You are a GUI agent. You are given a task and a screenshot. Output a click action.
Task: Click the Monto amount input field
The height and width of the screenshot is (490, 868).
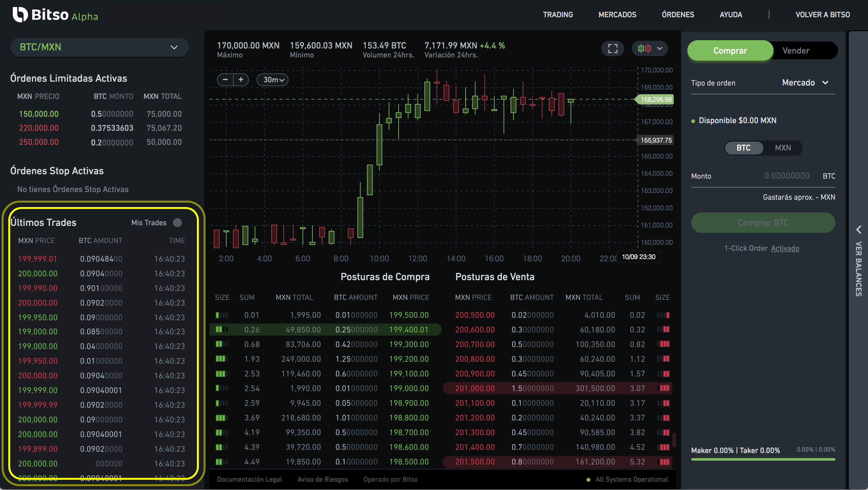[763, 176]
